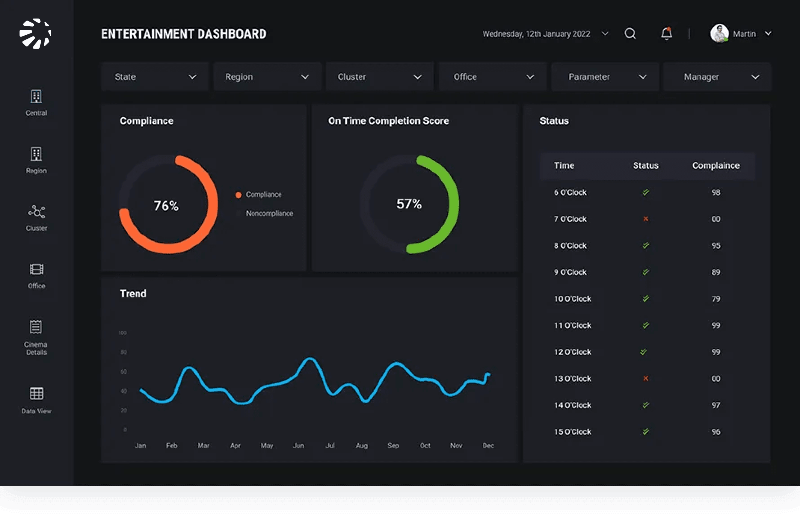The image size is (800, 532).
Task: Open Cinema Details sidebar icon
Action: pyautogui.click(x=36, y=327)
